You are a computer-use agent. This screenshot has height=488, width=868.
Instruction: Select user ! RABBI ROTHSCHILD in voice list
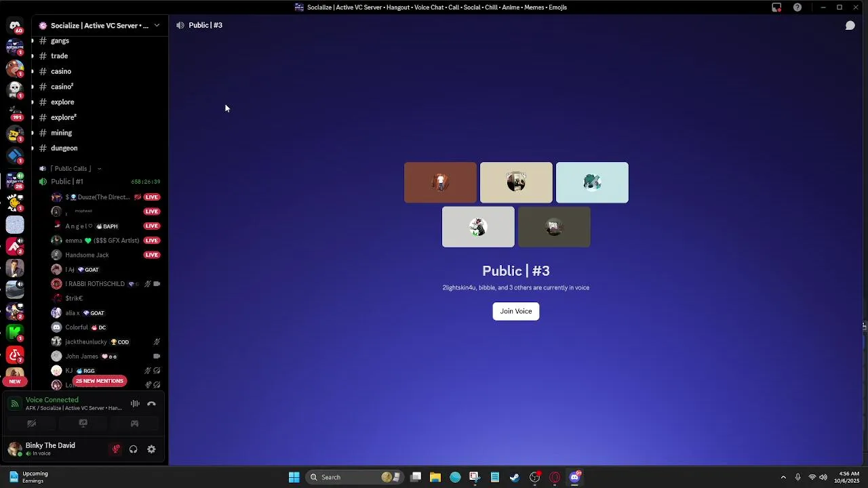pyautogui.click(x=106, y=284)
